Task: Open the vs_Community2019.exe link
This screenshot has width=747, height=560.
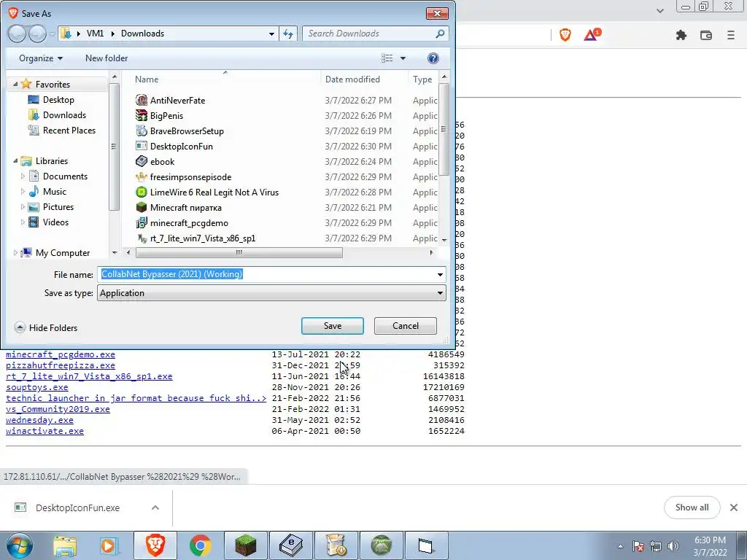Action: click(58, 409)
